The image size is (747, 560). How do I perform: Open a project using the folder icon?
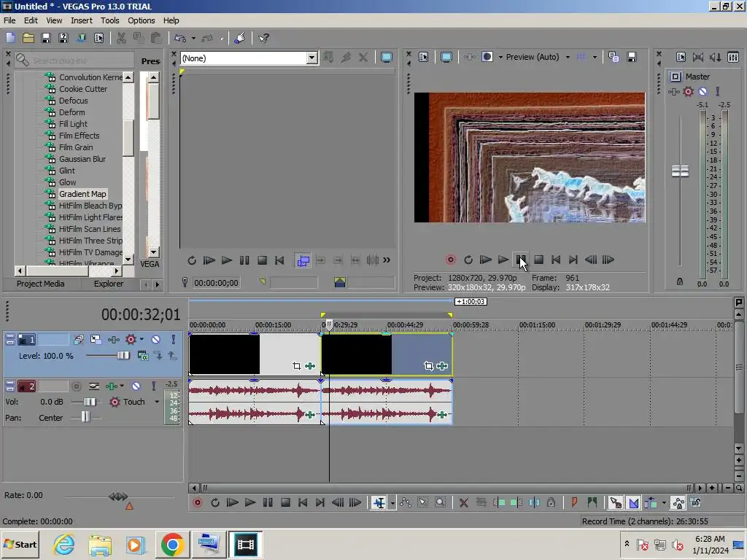28,38
